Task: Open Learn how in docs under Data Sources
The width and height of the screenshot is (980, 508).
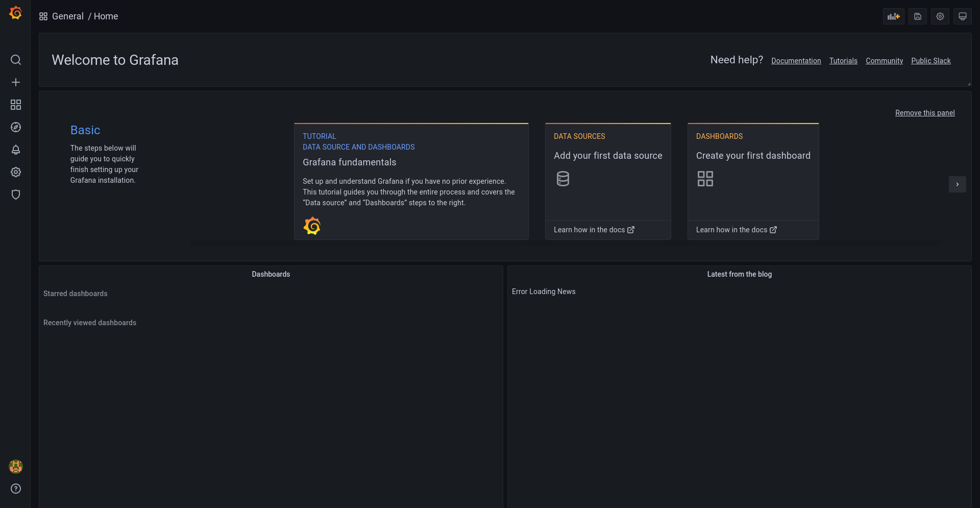Action: click(594, 230)
